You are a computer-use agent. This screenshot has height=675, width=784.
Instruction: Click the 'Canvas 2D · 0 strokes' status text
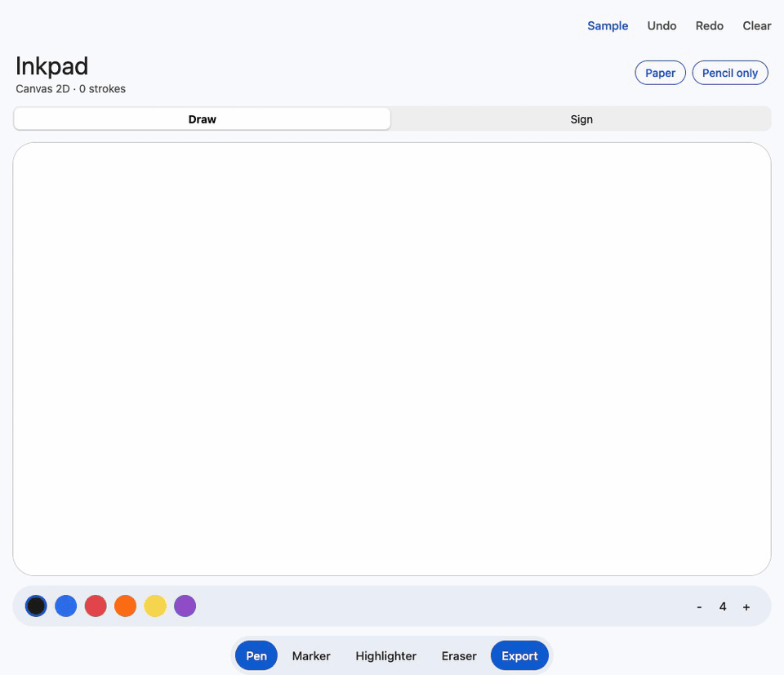[70, 88]
